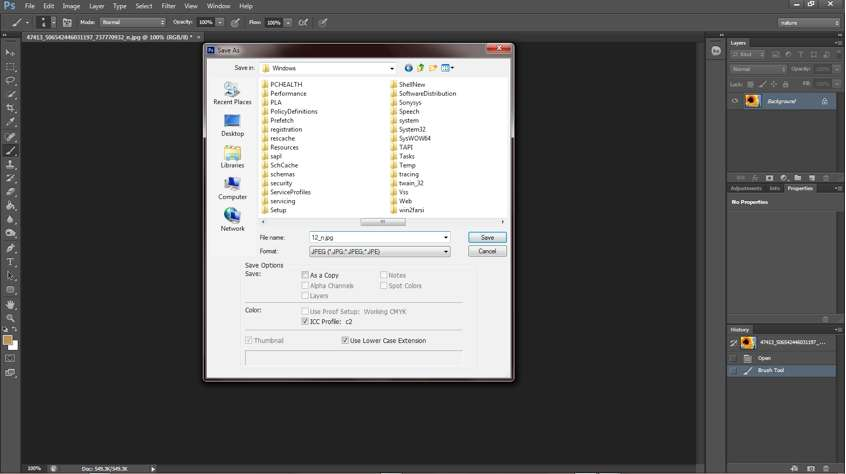Switch to the Adjustments tab
Image resolution: width=846 pixels, height=474 pixels.
pyautogui.click(x=746, y=188)
